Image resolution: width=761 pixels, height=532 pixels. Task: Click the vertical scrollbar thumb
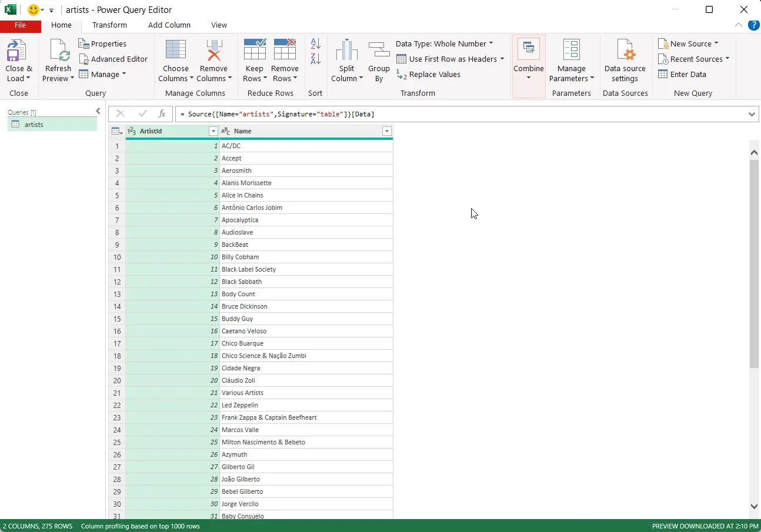coord(754,263)
